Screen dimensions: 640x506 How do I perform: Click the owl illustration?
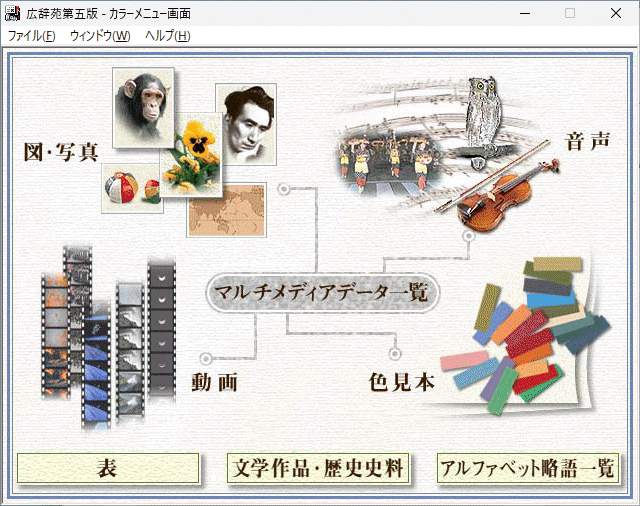point(484,116)
